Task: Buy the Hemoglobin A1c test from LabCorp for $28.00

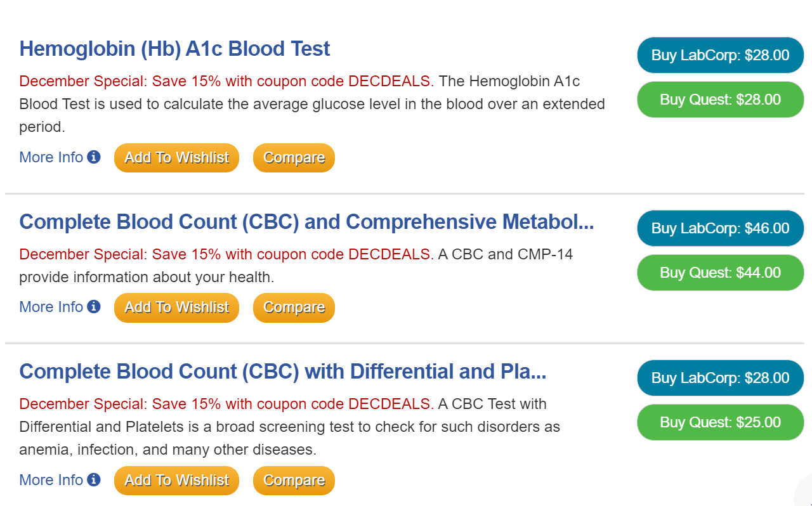Action: [x=720, y=55]
